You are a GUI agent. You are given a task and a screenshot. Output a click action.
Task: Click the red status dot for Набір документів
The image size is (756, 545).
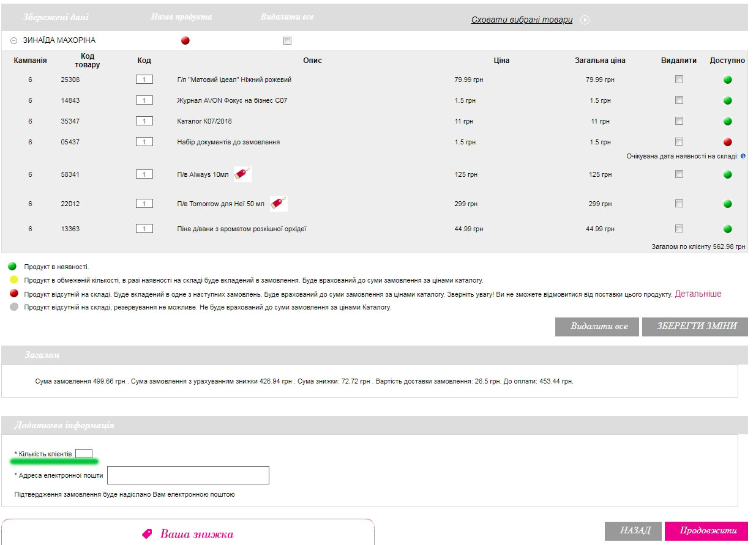tap(728, 142)
